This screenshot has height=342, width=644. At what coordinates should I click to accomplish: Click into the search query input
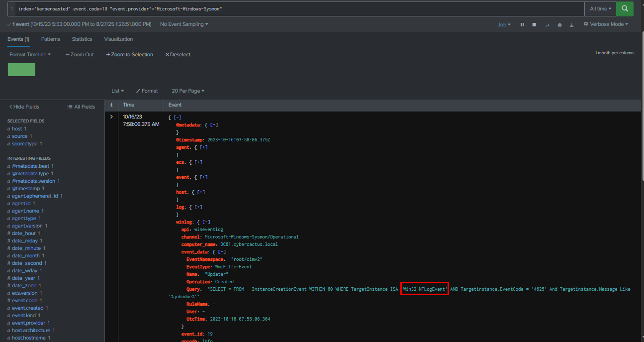[298, 9]
